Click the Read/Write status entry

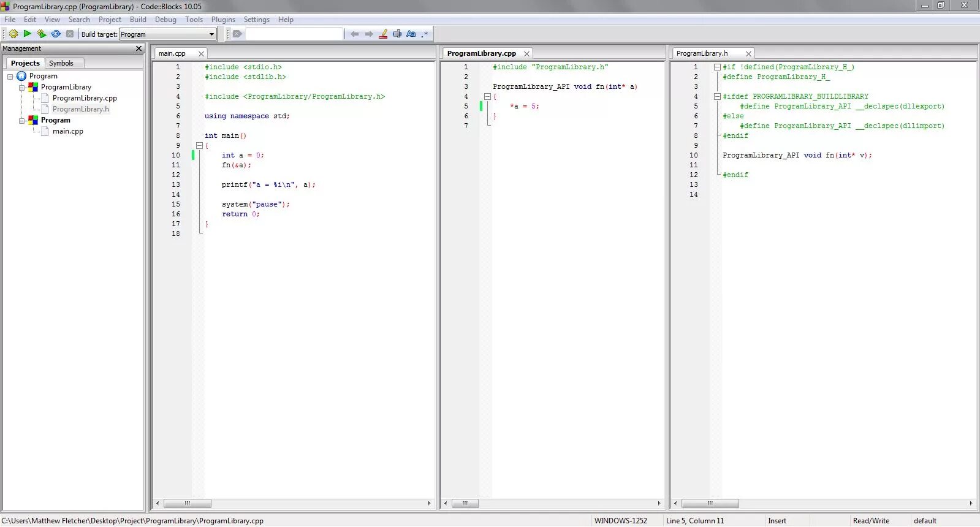[871, 521]
